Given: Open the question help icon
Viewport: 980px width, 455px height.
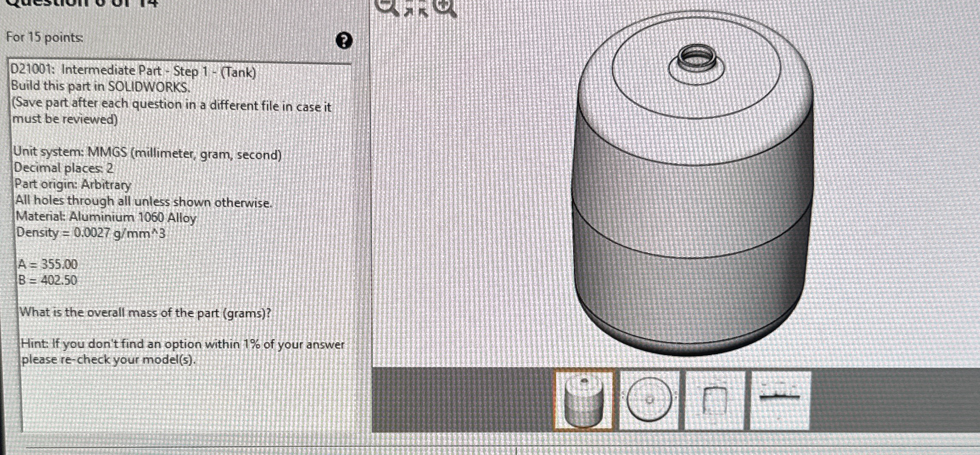Looking at the screenshot, I should pos(344,41).
